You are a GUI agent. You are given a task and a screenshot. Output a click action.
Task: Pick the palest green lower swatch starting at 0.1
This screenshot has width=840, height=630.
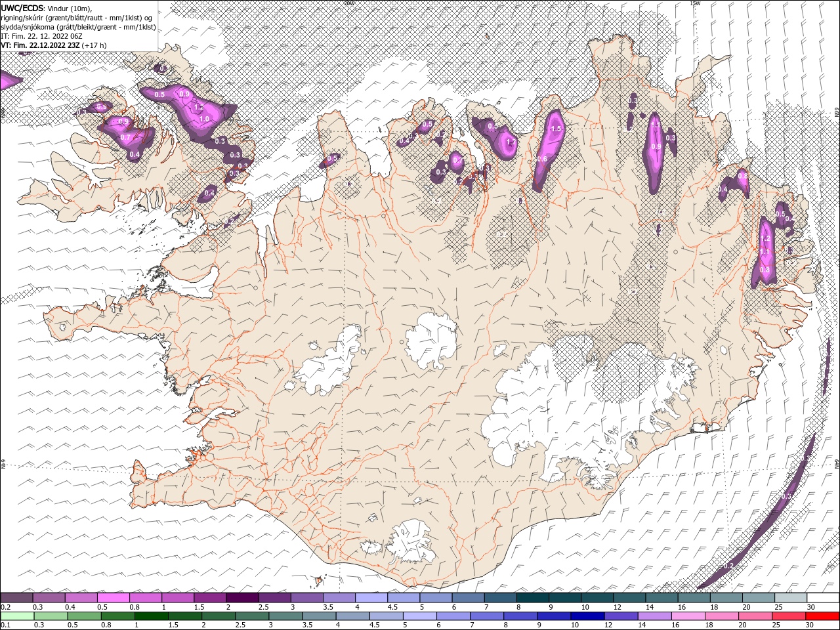coord(17,616)
